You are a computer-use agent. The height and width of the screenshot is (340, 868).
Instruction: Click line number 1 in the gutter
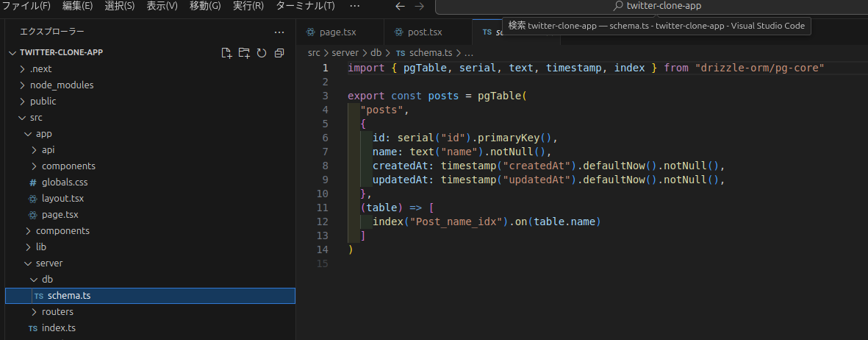tap(326, 68)
